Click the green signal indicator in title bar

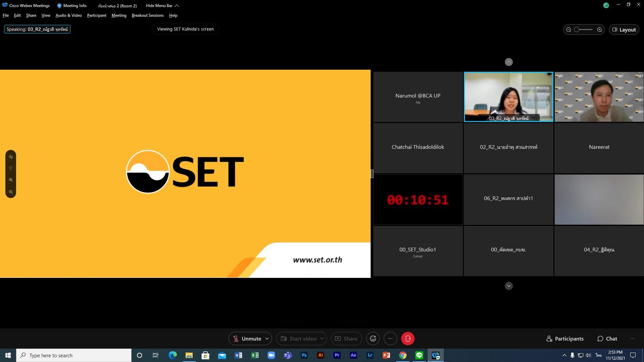pos(606,5)
